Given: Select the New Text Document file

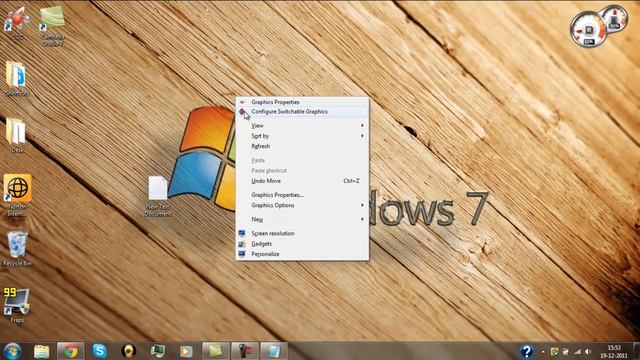Looking at the screenshot, I should tap(158, 196).
